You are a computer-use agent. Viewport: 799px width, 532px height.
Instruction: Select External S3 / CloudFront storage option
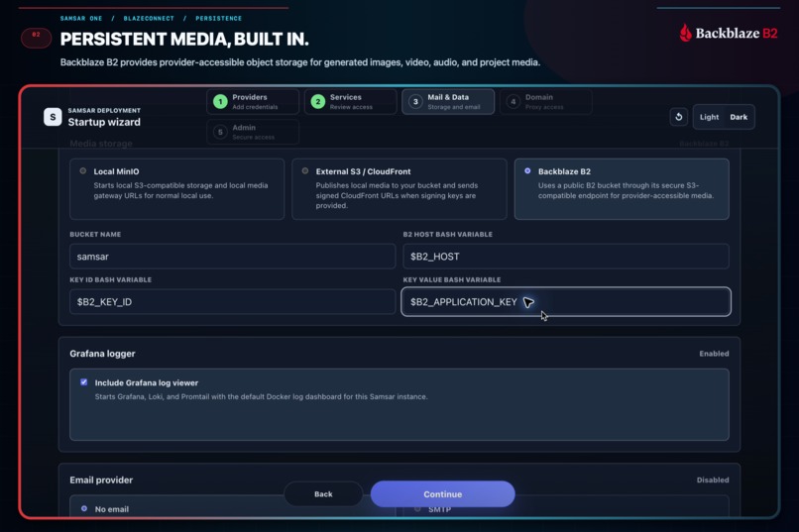click(x=399, y=189)
